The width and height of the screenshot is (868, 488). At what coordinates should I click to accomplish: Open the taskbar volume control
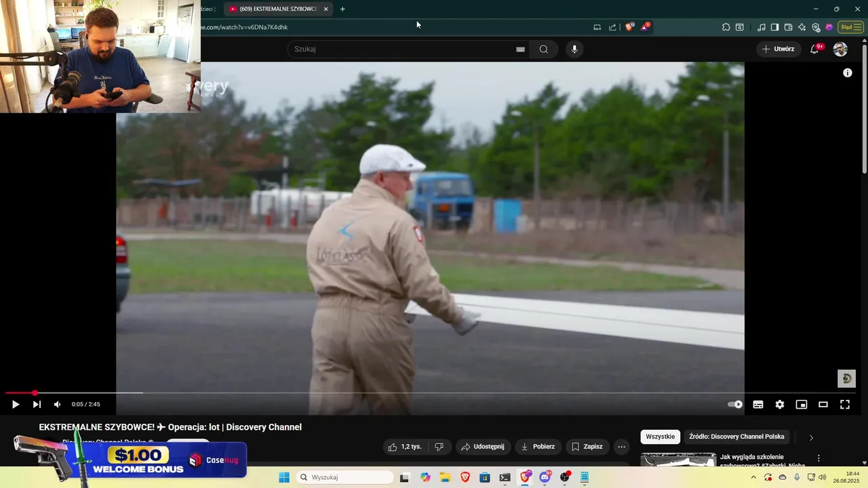click(x=823, y=477)
